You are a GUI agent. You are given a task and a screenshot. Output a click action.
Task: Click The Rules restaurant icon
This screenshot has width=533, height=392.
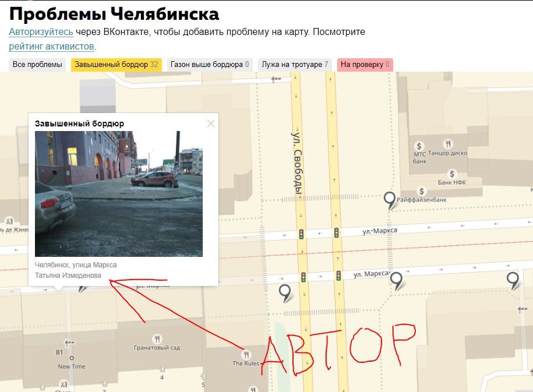point(246,355)
